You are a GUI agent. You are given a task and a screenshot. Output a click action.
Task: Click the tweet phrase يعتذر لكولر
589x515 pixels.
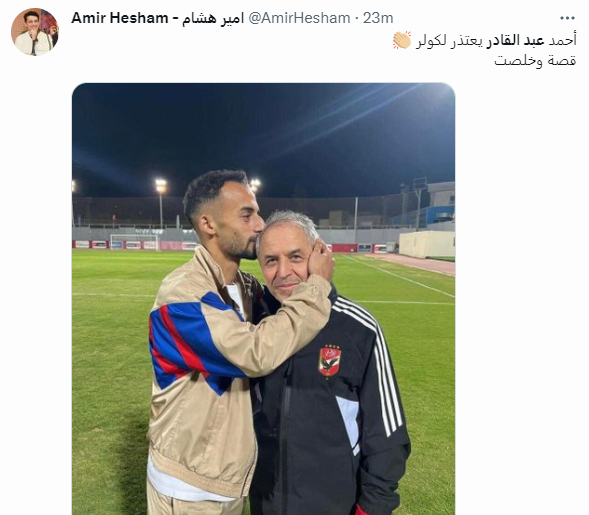pyautogui.click(x=449, y=41)
